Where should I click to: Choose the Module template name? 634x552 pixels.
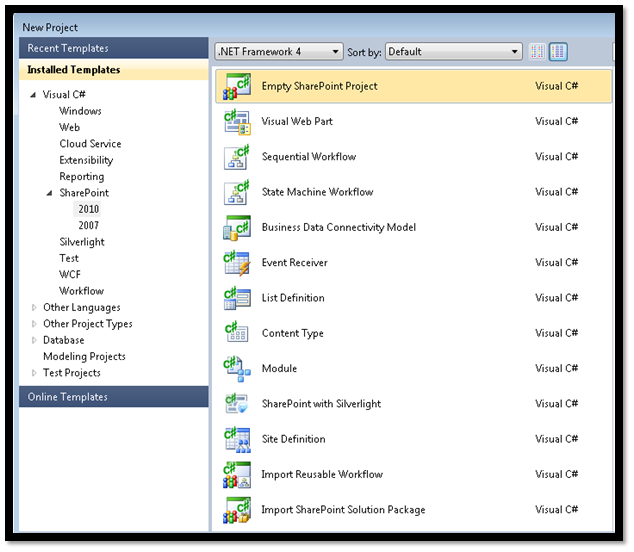click(x=279, y=368)
